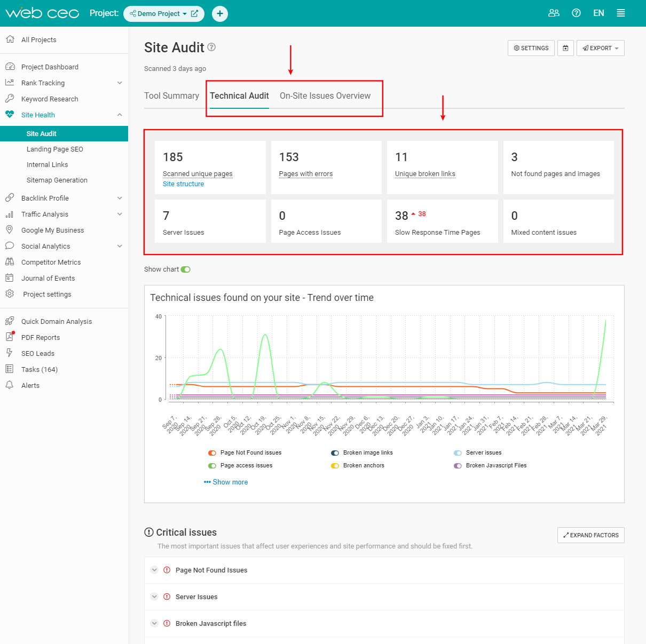Open the schedule calendar icon button
646x644 pixels.
click(565, 48)
